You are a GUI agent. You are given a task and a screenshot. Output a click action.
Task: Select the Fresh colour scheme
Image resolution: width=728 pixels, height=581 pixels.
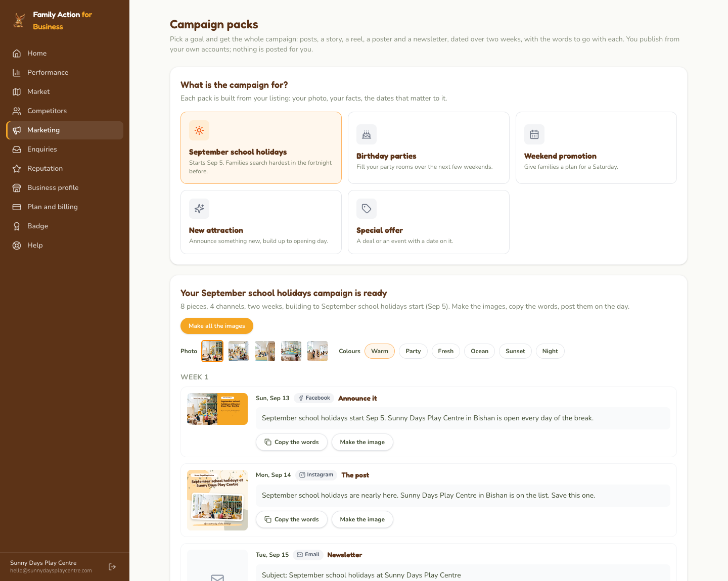click(446, 351)
